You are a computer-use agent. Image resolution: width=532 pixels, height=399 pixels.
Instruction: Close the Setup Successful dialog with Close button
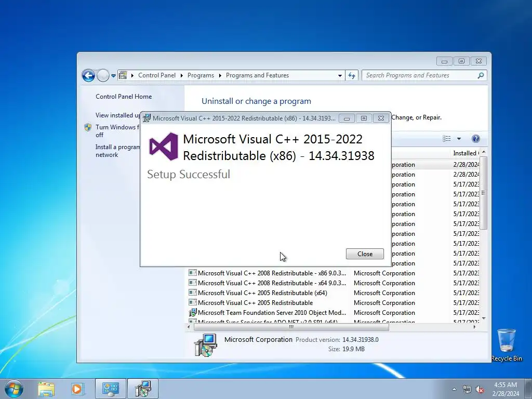coord(365,254)
